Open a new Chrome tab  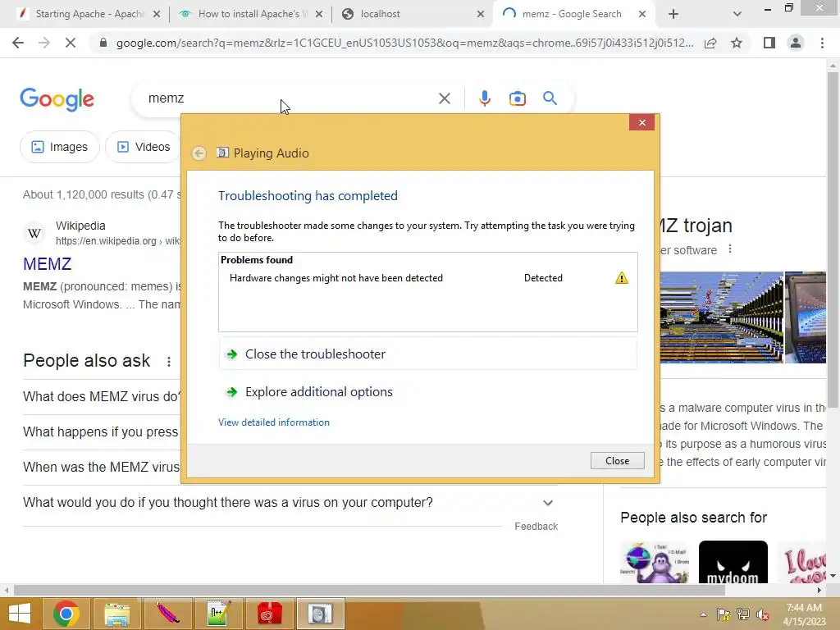[673, 15]
